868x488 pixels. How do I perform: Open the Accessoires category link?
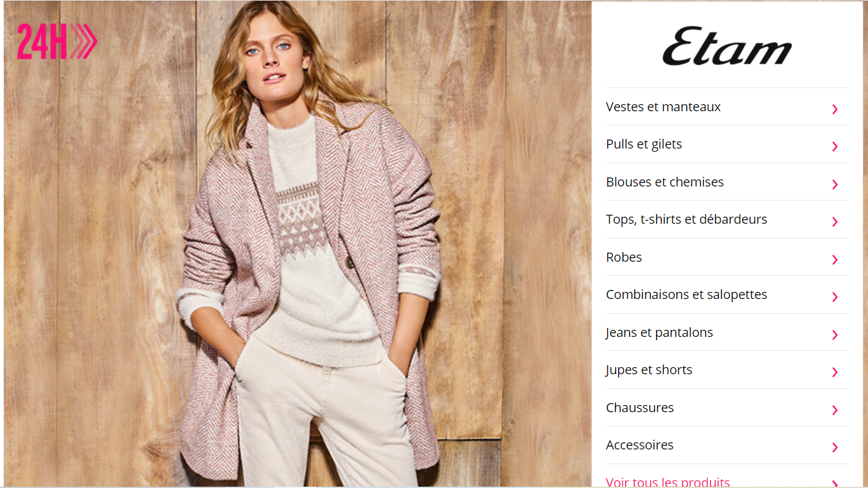pos(727,445)
